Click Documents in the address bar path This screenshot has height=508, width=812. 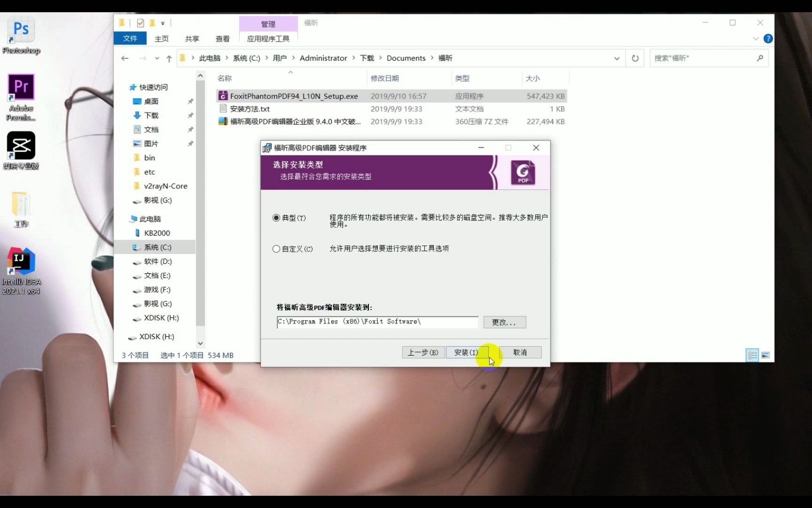[406, 58]
